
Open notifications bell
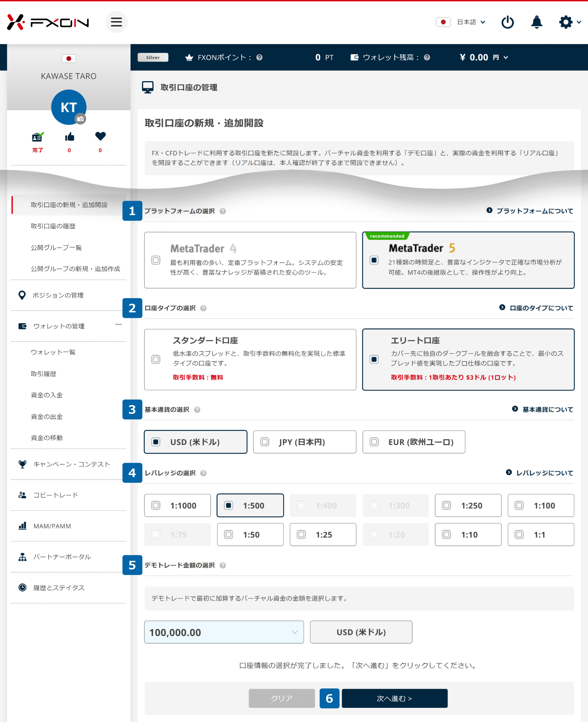click(537, 22)
